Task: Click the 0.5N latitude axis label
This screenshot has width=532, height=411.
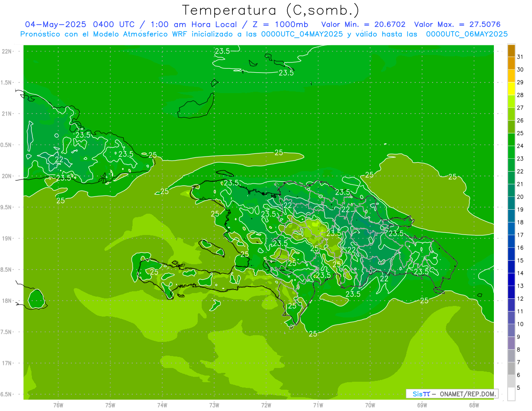Action: pyautogui.click(x=7, y=145)
